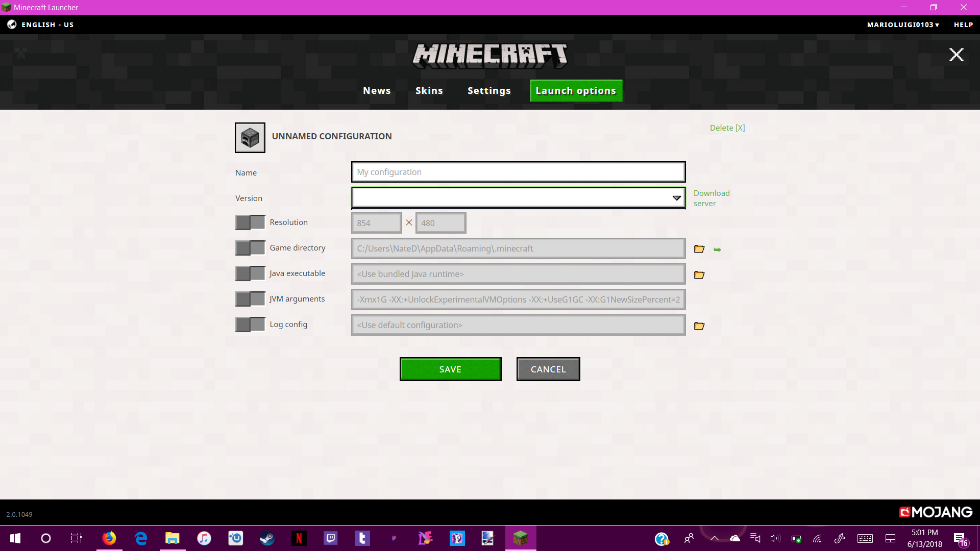Expand the Version dropdown
Image resolution: width=980 pixels, height=551 pixels.
pos(518,198)
